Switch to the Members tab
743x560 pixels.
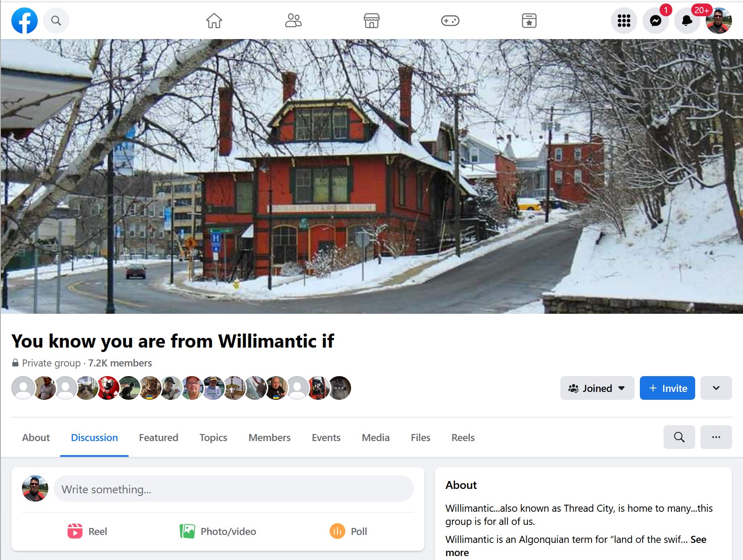(x=269, y=438)
